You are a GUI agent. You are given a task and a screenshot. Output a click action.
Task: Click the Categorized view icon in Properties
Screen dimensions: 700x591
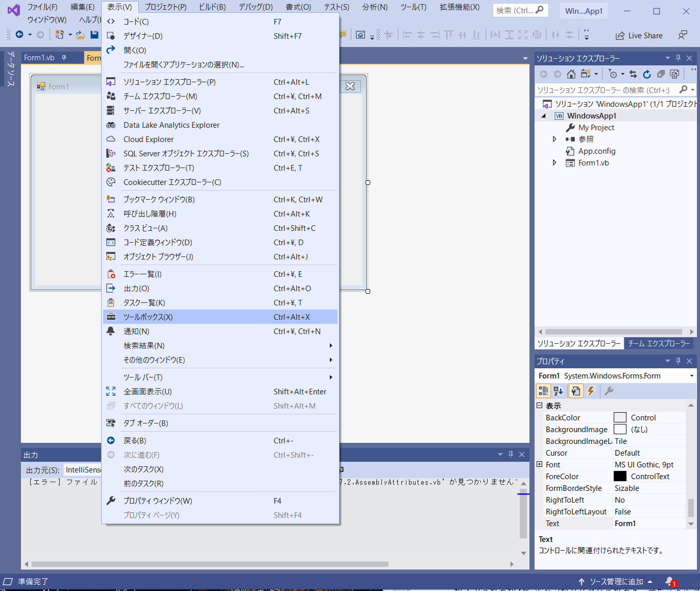tap(543, 391)
